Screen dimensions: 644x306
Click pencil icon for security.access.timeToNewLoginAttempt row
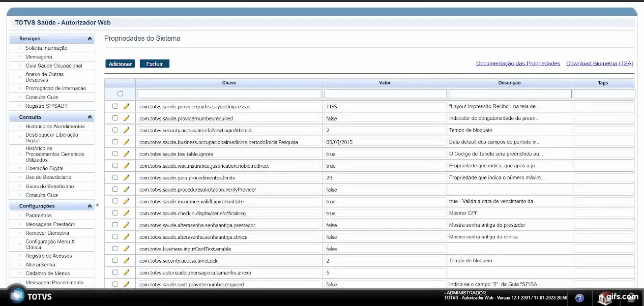point(127,130)
